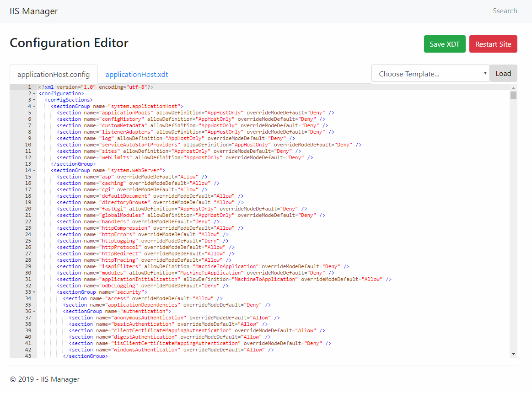Image resolution: width=532 pixels, height=394 pixels.
Task: Click the httpLogging section line
Action: point(143,241)
